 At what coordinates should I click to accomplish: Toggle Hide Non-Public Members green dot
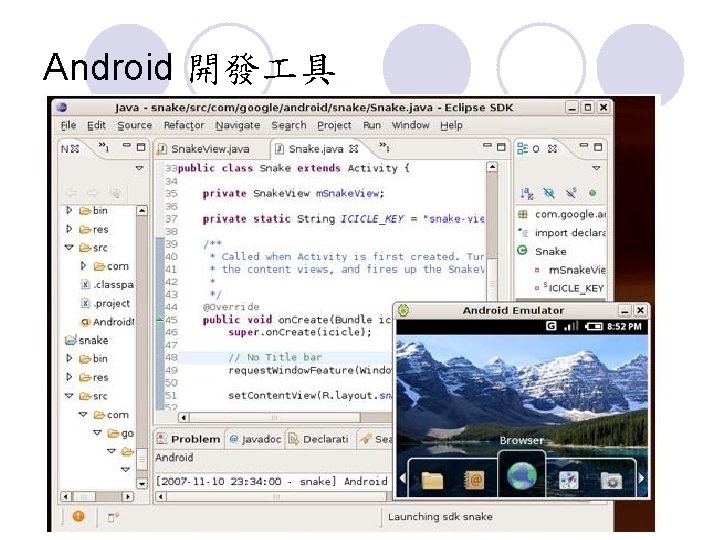click(592, 193)
